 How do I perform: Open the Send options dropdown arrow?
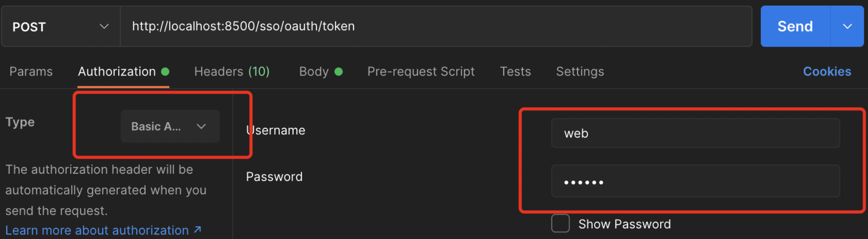[x=847, y=26]
